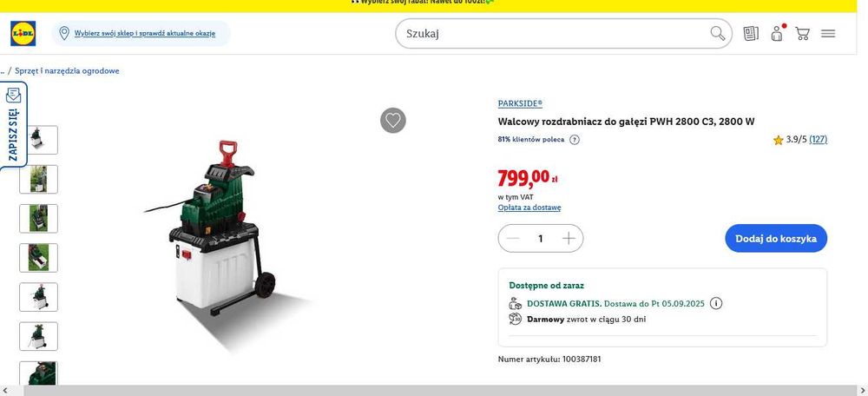Open the 127 reviews link
868x396 pixels.
pyautogui.click(x=819, y=140)
